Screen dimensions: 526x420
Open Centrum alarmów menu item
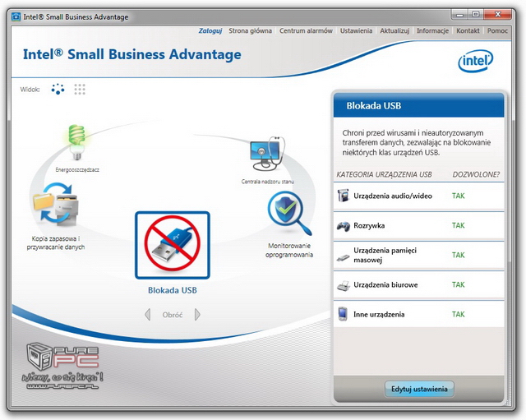pyautogui.click(x=306, y=30)
